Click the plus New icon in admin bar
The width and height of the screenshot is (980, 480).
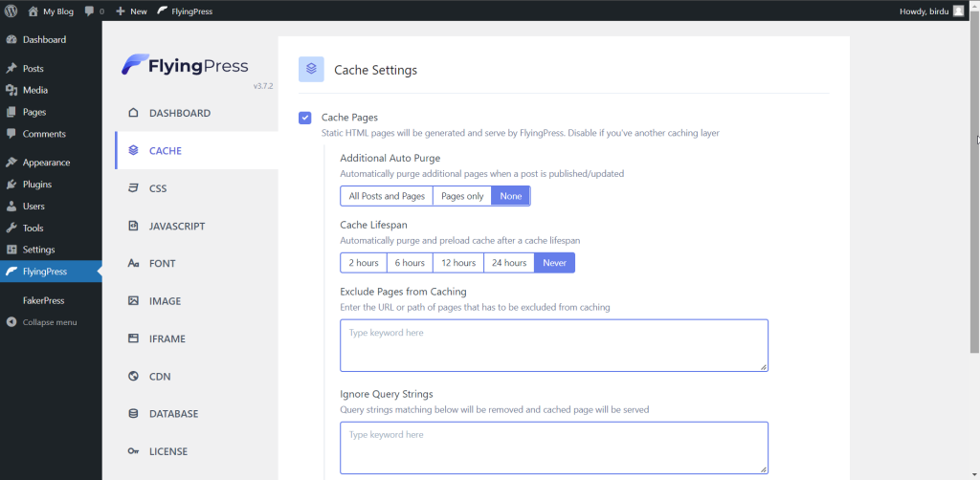(x=121, y=11)
